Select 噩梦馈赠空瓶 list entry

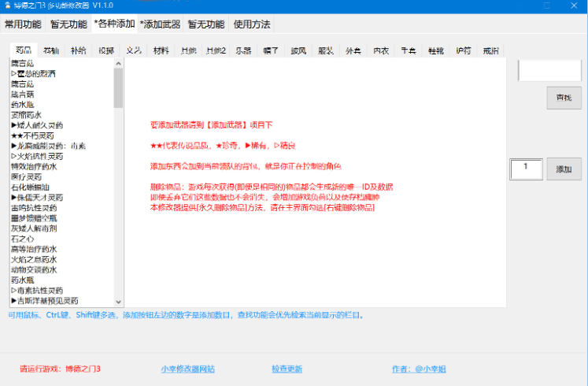[x=62, y=218]
